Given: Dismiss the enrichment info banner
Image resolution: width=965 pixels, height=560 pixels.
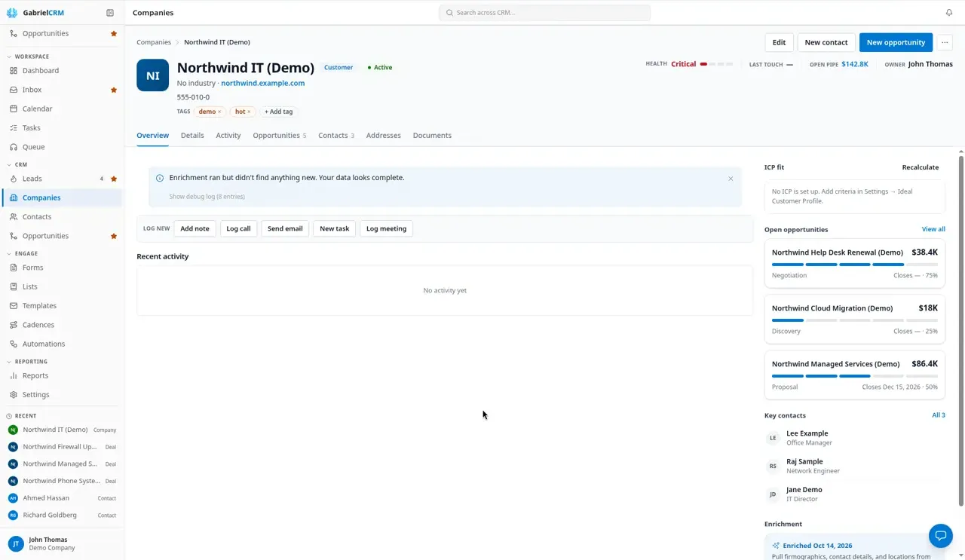Looking at the screenshot, I should [731, 179].
